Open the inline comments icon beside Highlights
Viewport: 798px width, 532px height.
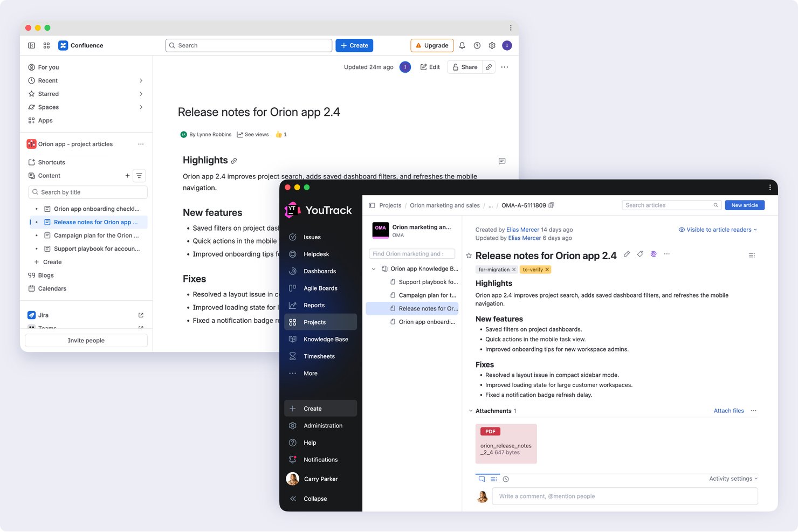[502, 161]
